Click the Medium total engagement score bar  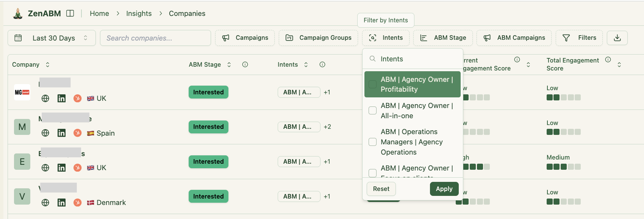coord(564,167)
